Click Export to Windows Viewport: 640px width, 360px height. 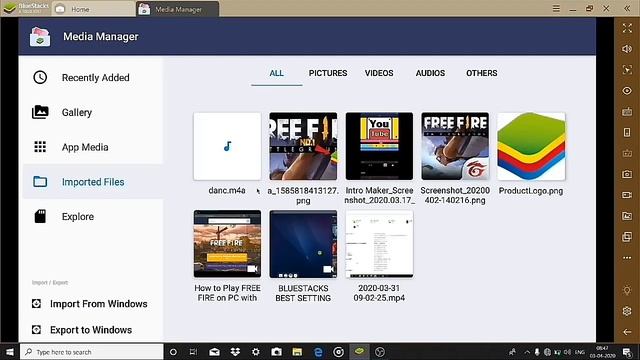tap(82, 330)
